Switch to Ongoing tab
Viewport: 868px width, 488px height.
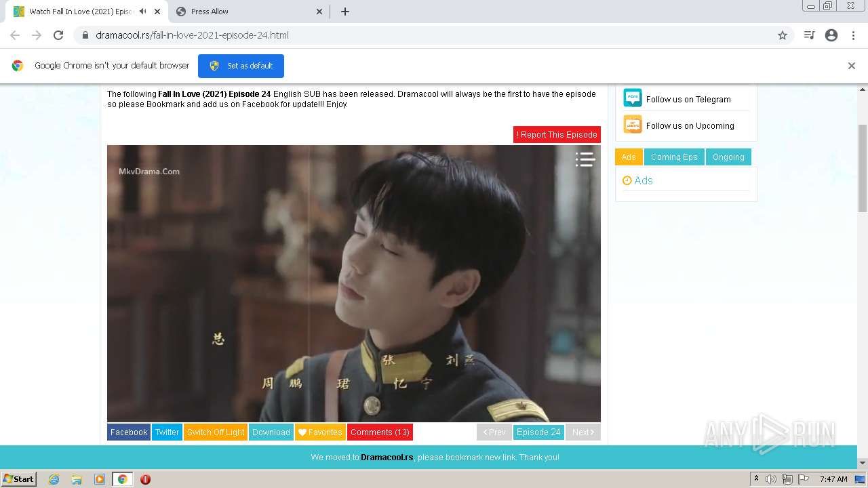[x=728, y=157]
